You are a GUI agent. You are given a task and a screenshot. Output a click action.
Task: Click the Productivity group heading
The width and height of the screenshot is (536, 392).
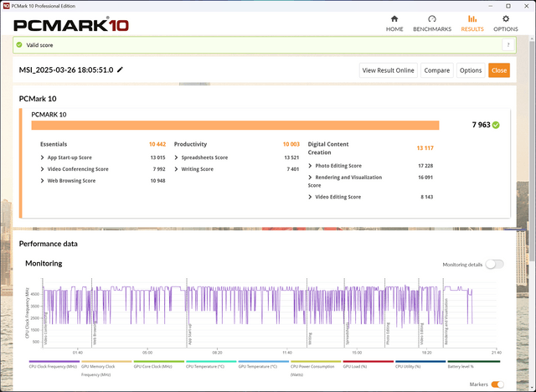tap(190, 144)
